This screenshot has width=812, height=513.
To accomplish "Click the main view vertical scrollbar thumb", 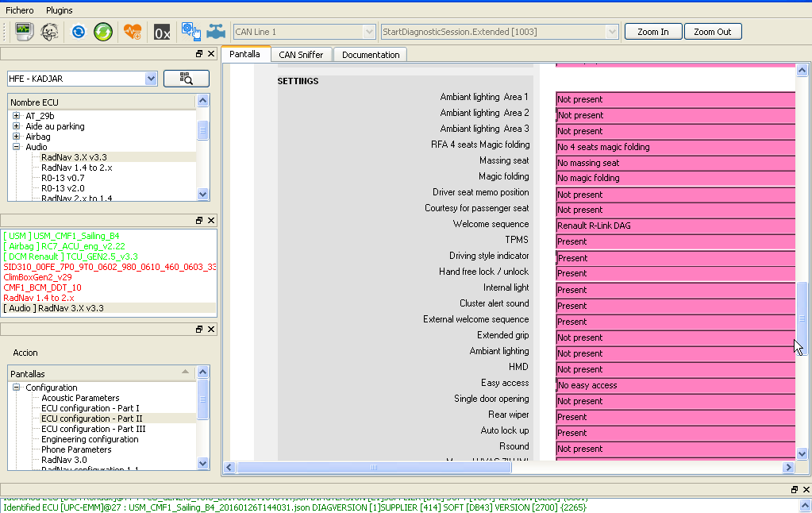I will [x=802, y=318].
